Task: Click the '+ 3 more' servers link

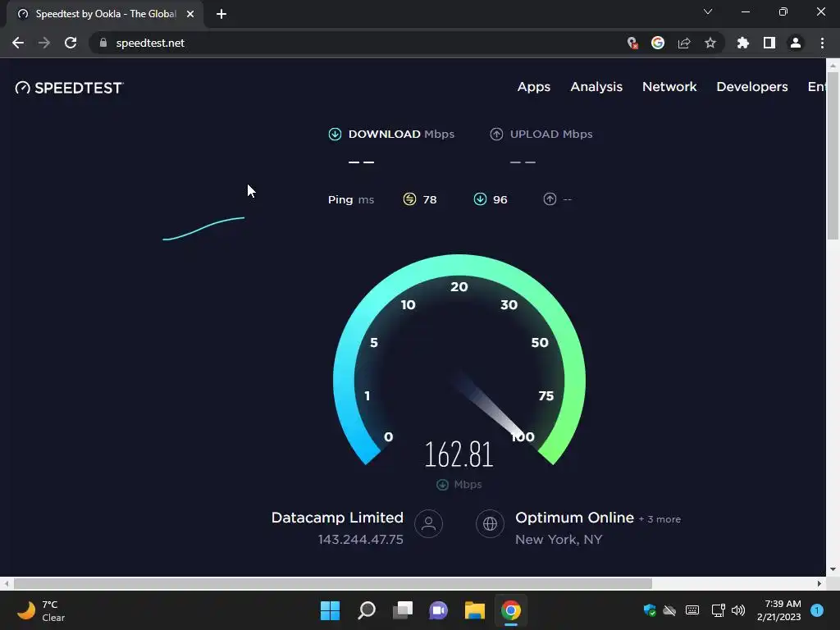Action: (x=660, y=519)
